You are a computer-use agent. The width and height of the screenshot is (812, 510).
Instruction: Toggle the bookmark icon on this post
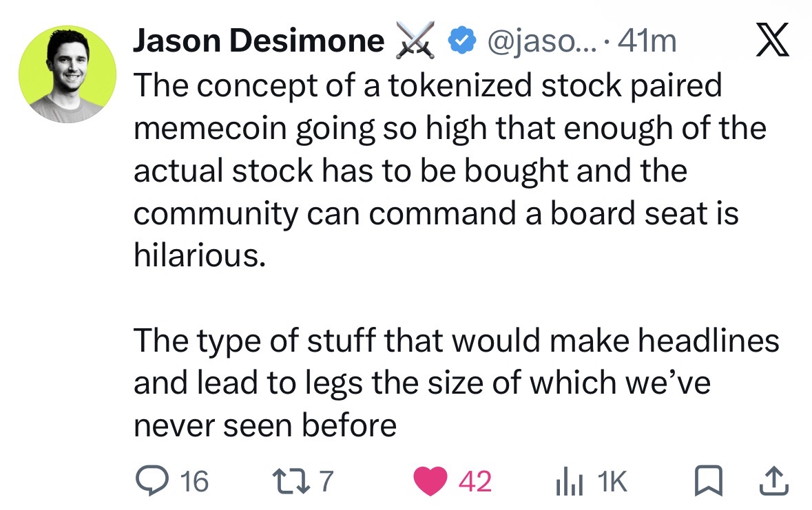coord(708,481)
